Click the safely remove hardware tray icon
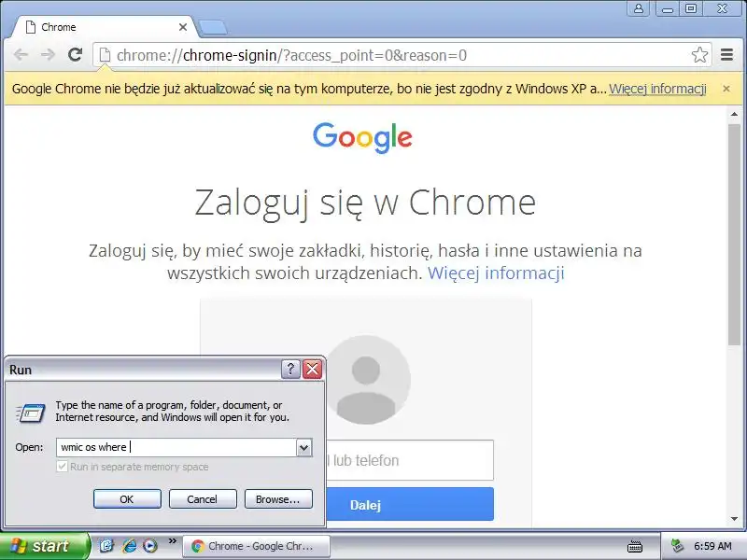747x560 pixels. point(677,546)
